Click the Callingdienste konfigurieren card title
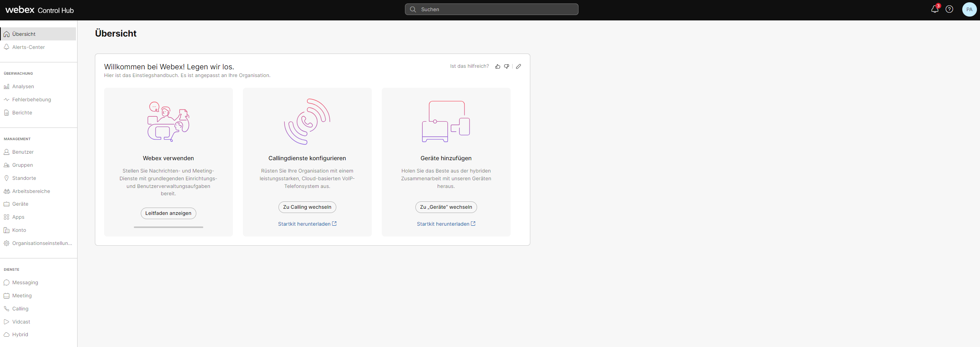Image resolution: width=980 pixels, height=347 pixels. [307, 158]
